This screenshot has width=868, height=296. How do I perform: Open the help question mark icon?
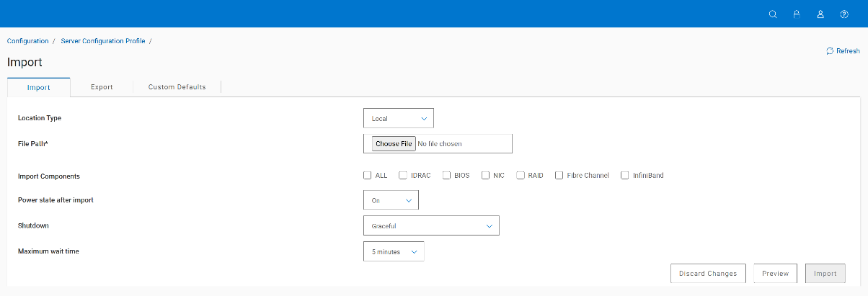844,14
